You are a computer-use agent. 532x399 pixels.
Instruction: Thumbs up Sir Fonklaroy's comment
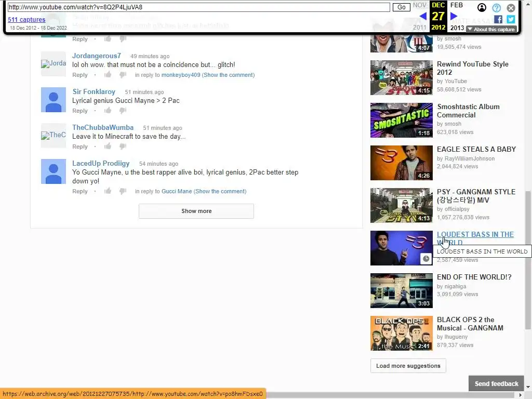tap(108, 110)
